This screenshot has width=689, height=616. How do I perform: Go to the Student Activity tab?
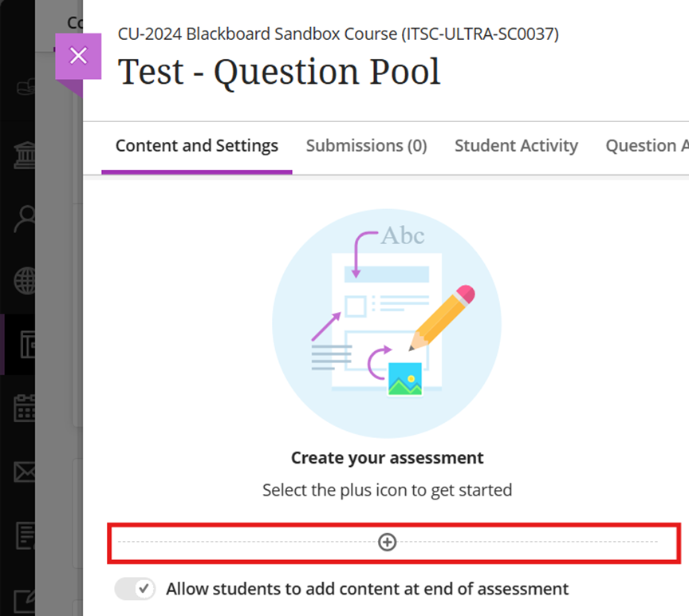[x=516, y=146]
